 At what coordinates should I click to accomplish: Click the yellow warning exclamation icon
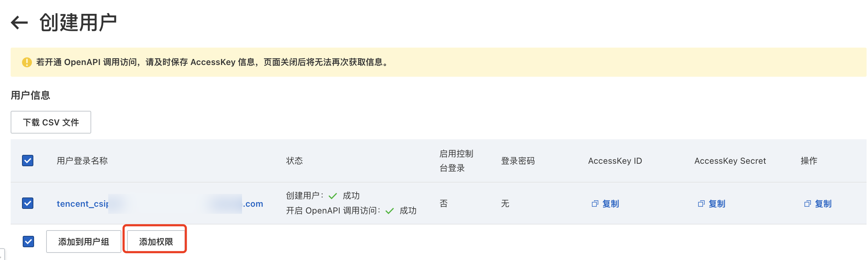27,62
